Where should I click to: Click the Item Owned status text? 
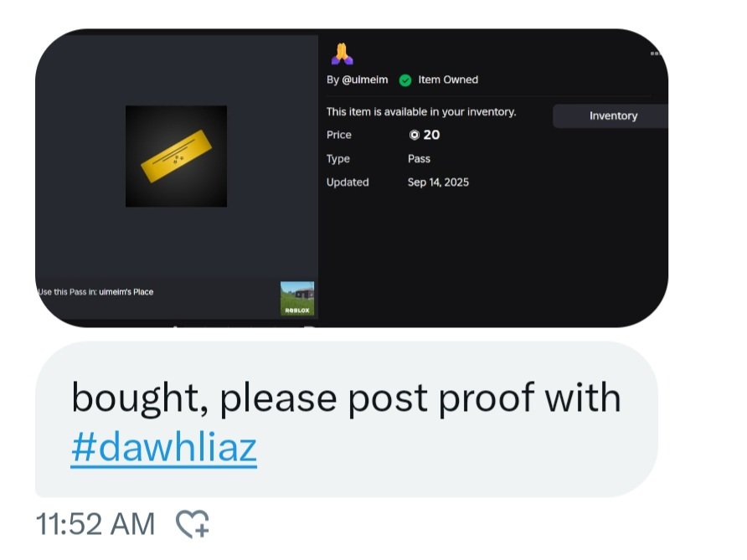click(448, 80)
